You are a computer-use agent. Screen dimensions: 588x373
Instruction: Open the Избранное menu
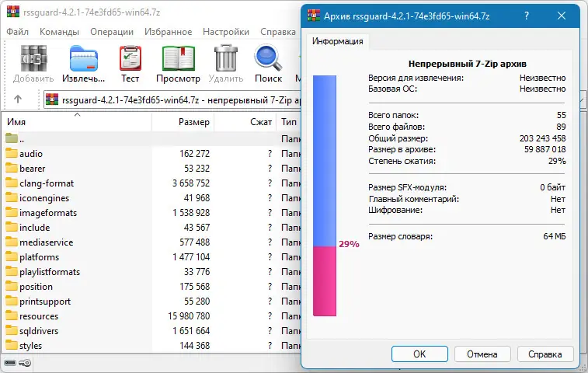click(x=168, y=32)
